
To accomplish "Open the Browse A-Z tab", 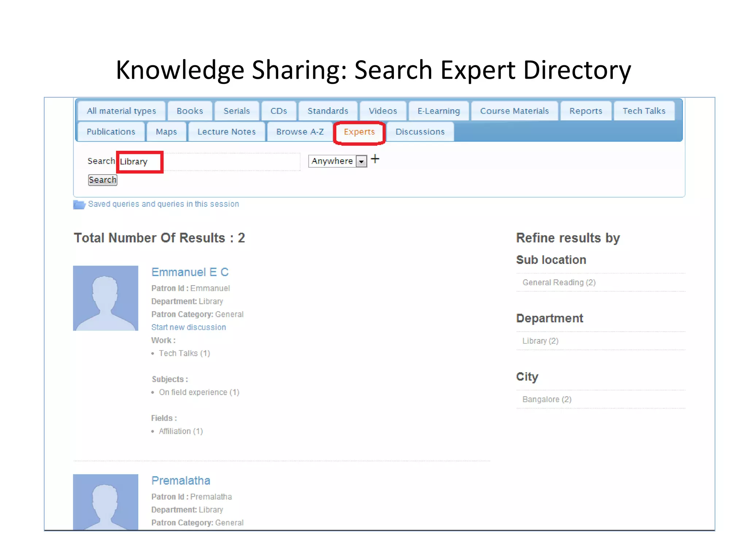I will 300,132.
